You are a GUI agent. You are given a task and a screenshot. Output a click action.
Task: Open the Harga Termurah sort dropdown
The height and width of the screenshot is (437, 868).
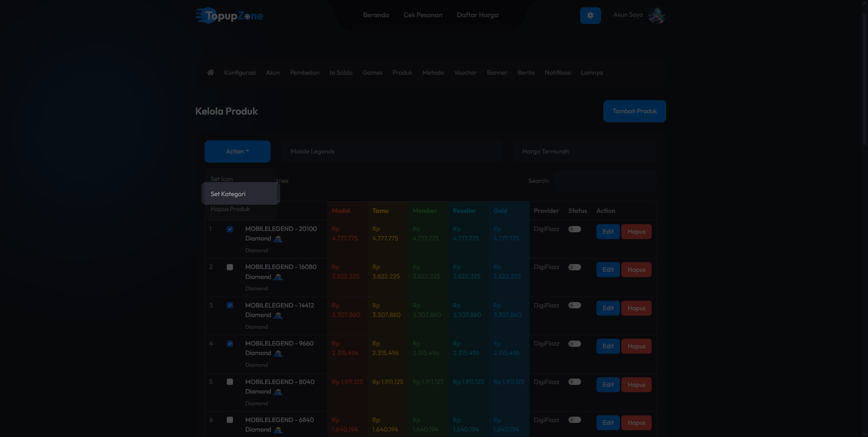click(x=585, y=151)
